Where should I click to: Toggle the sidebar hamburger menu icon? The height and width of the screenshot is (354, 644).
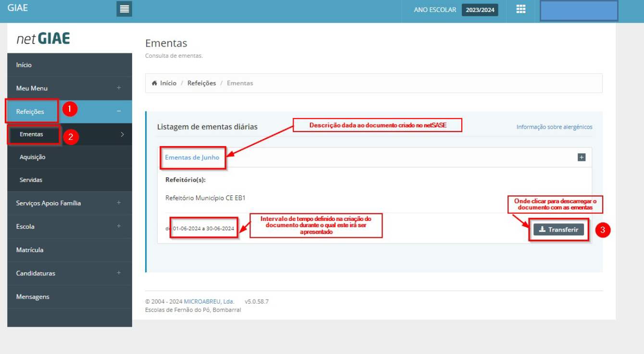124,9
